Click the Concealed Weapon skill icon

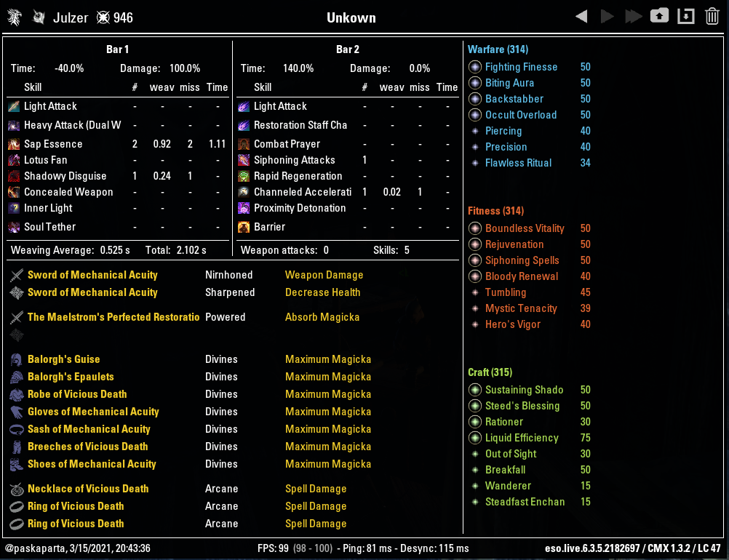click(14, 192)
